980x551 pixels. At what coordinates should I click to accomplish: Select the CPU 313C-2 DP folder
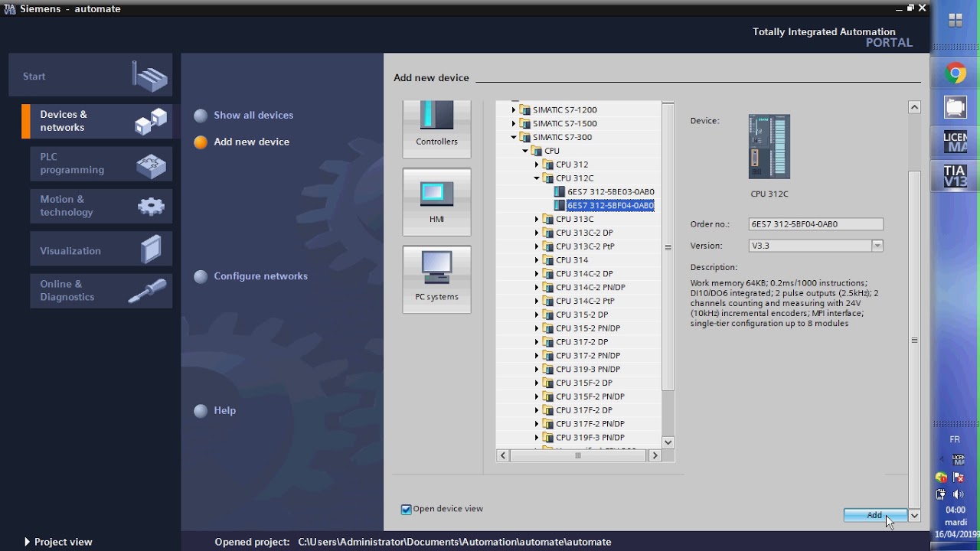coord(584,233)
